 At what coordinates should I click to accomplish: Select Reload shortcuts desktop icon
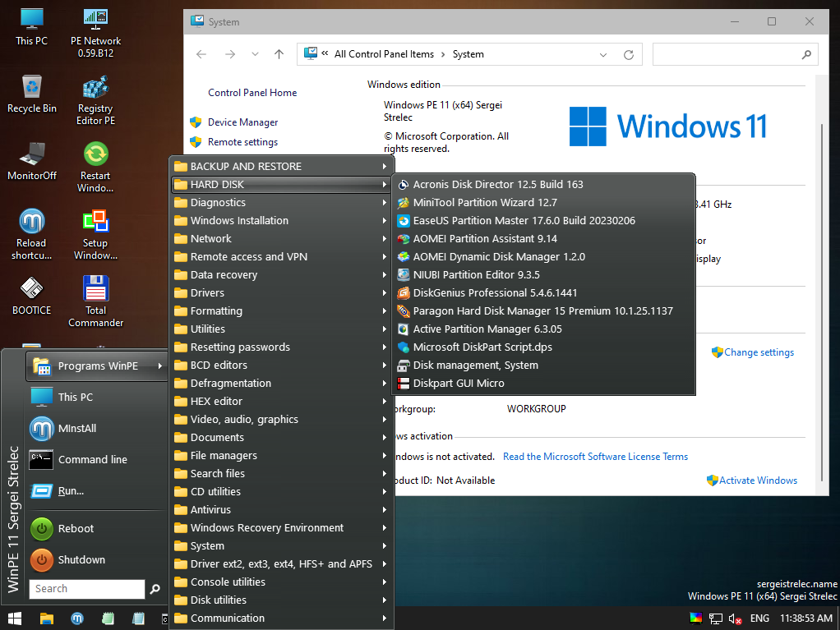31,234
